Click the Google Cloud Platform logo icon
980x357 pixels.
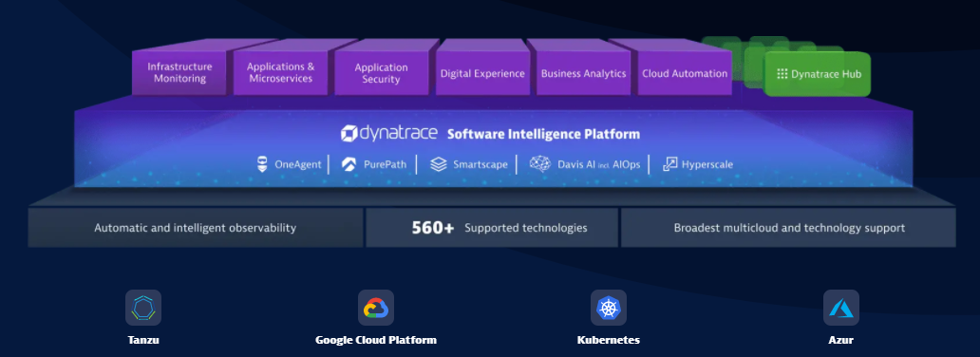(376, 308)
